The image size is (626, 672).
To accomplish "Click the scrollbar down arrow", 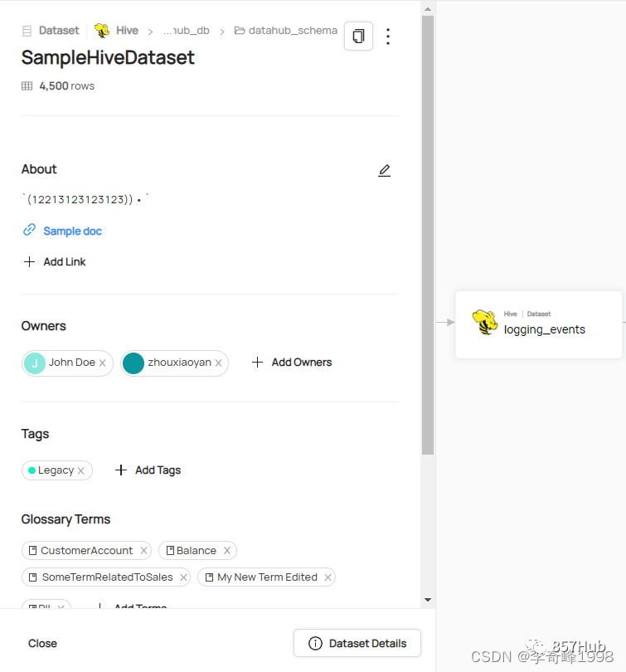I will click(428, 600).
